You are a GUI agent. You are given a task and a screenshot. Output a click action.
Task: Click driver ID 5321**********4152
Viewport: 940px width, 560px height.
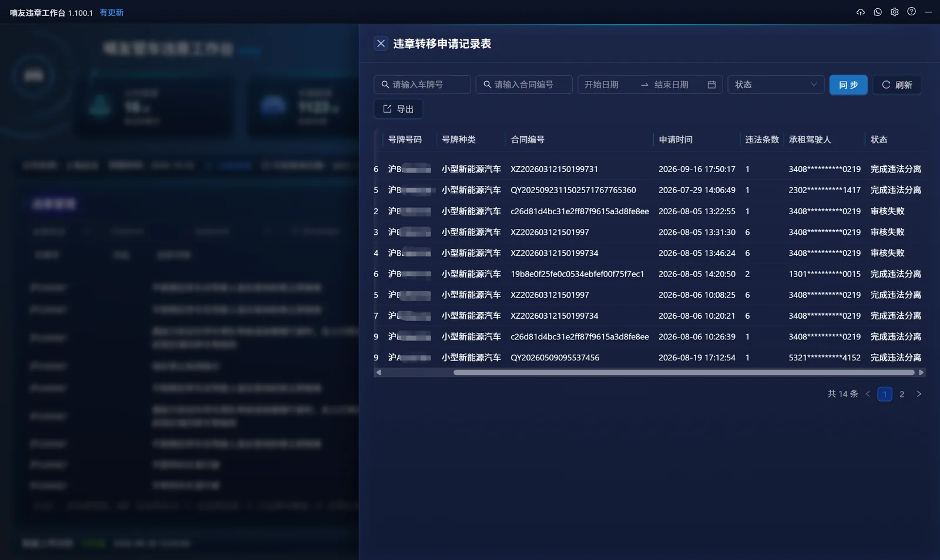click(824, 357)
